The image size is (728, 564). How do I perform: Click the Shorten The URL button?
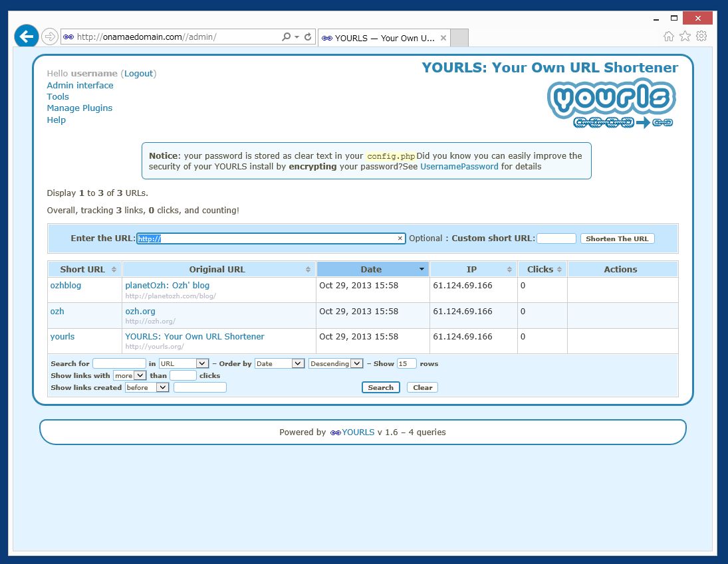coord(617,238)
